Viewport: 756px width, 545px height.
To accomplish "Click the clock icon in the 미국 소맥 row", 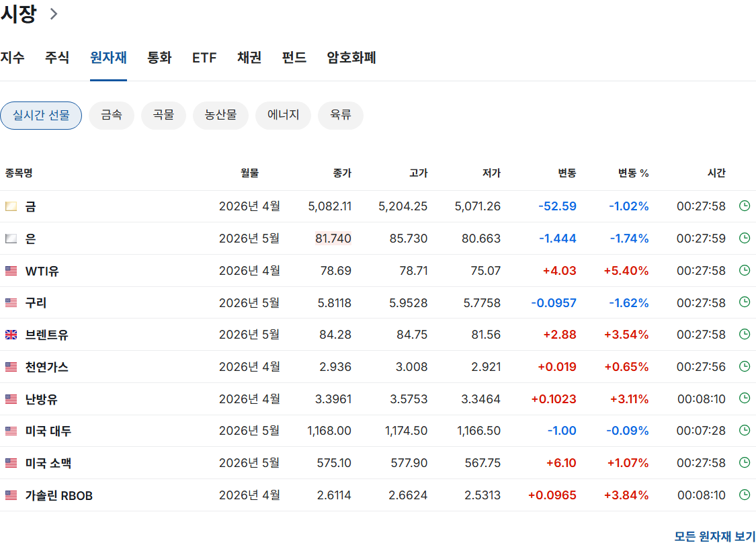I will (x=745, y=462).
